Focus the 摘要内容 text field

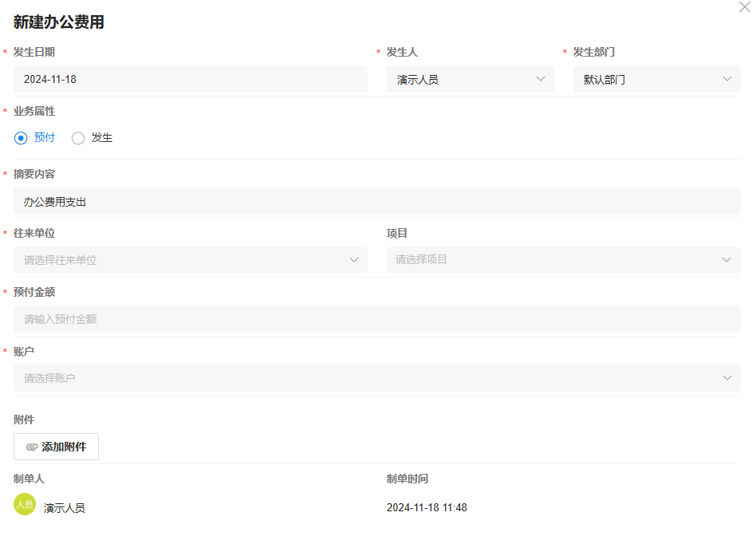[x=376, y=202]
